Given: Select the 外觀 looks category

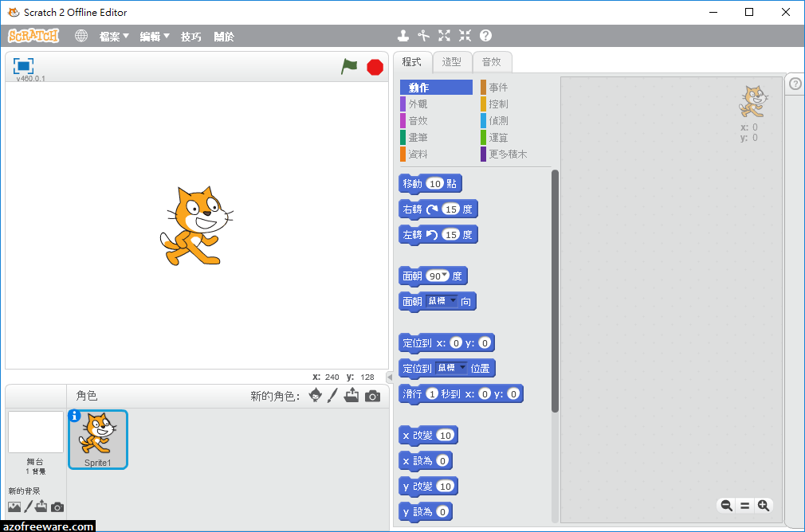Looking at the screenshot, I should (x=437, y=104).
